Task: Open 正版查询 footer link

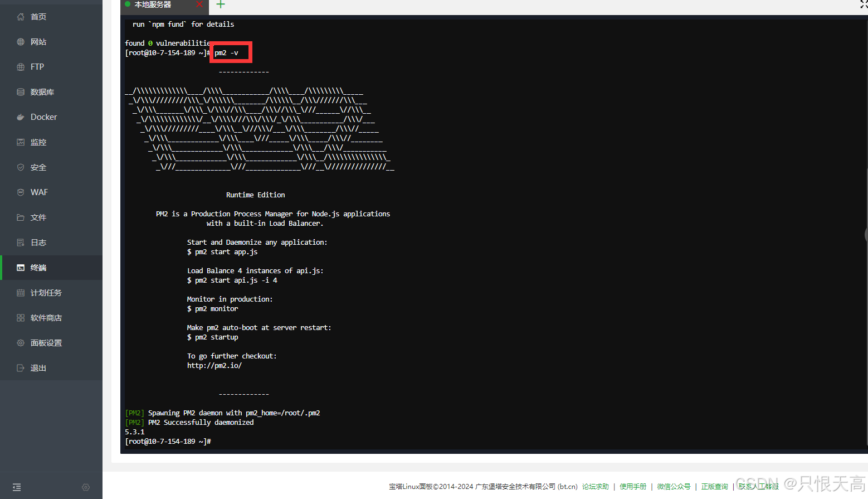Action: point(715,487)
